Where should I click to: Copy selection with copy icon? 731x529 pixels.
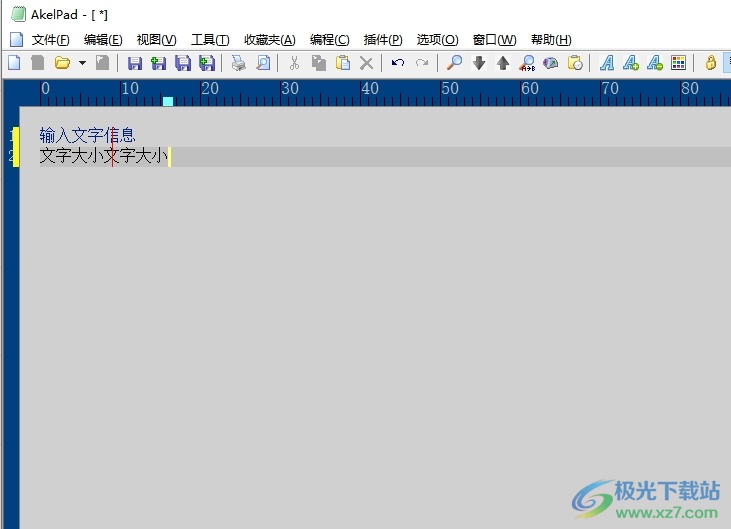tap(319, 63)
